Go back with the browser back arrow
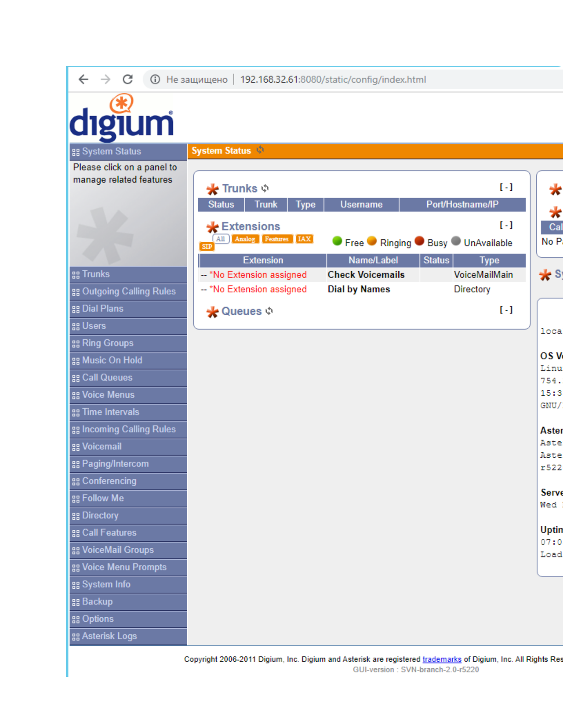This screenshot has width=563, height=728. pyautogui.click(x=83, y=80)
